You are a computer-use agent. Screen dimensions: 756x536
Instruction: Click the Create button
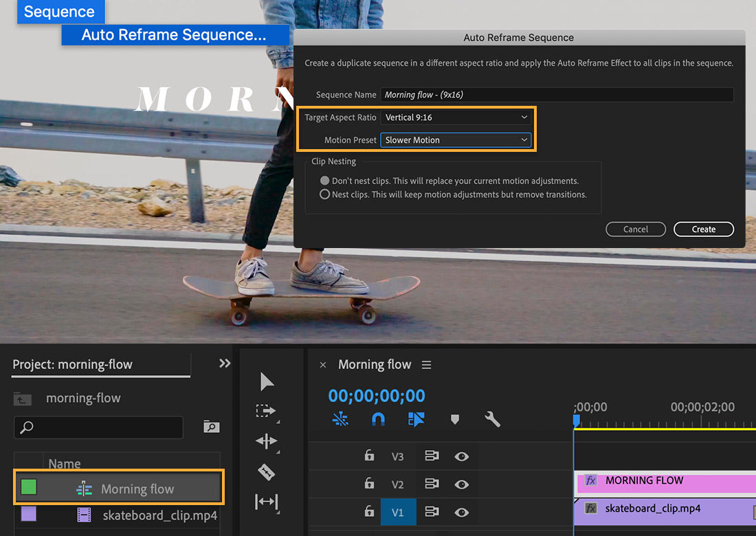click(703, 229)
